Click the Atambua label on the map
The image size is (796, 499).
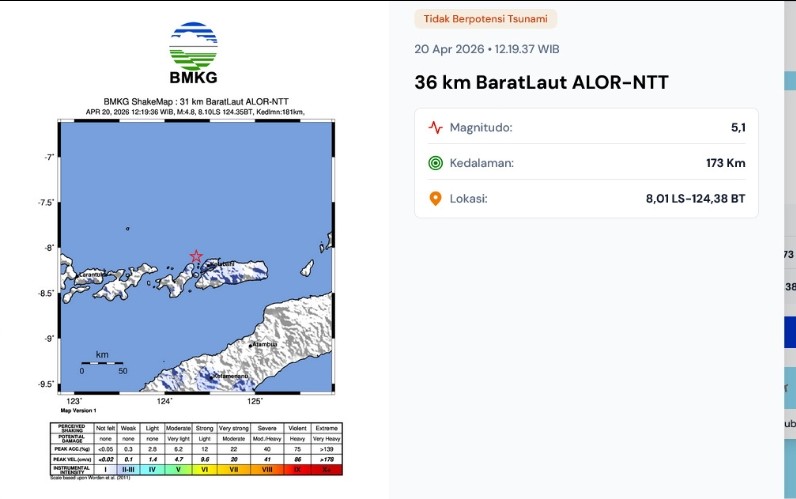coord(264,344)
